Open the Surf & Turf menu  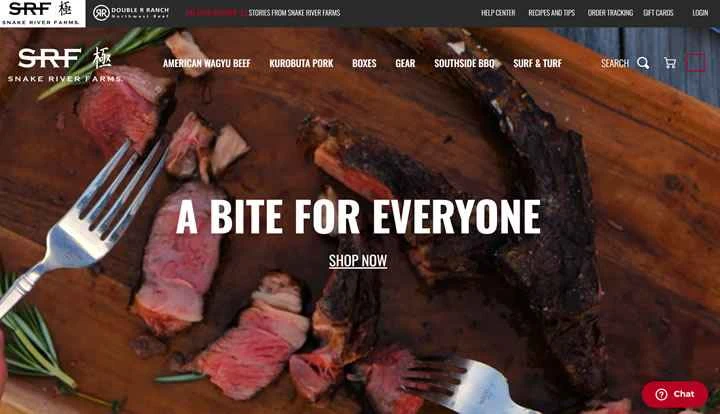pyautogui.click(x=537, y=63)
